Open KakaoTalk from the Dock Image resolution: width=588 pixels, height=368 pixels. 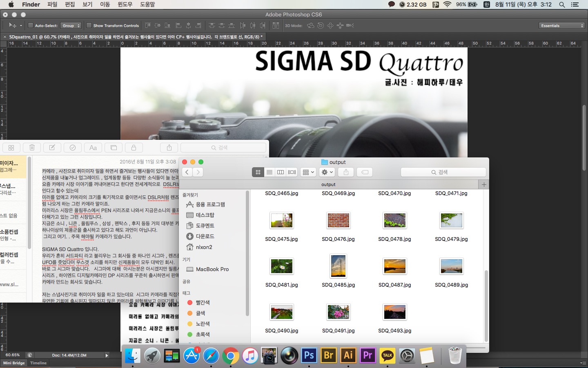pyautogui.click(x=388, y=355)
